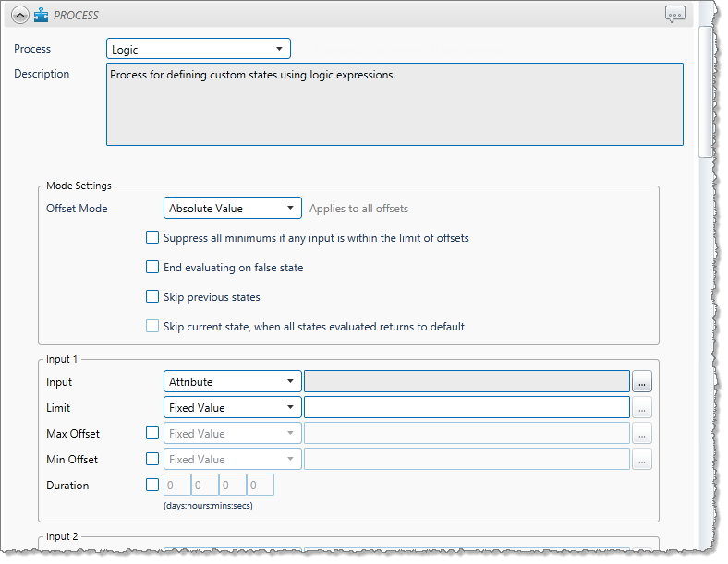Viewport: 728px width, 564px height.
Task: Enable the Duration checkbox
Action: click(x=152, y=485)
